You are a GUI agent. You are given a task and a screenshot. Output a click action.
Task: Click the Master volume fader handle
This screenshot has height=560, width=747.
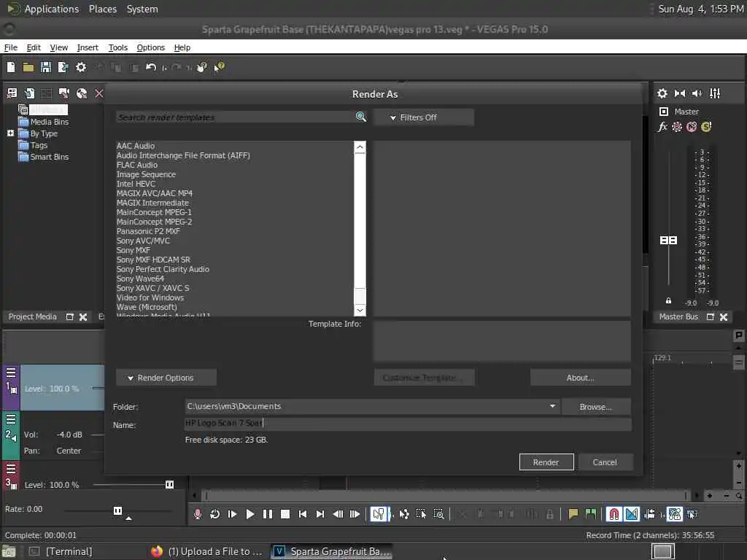(668, 240)
